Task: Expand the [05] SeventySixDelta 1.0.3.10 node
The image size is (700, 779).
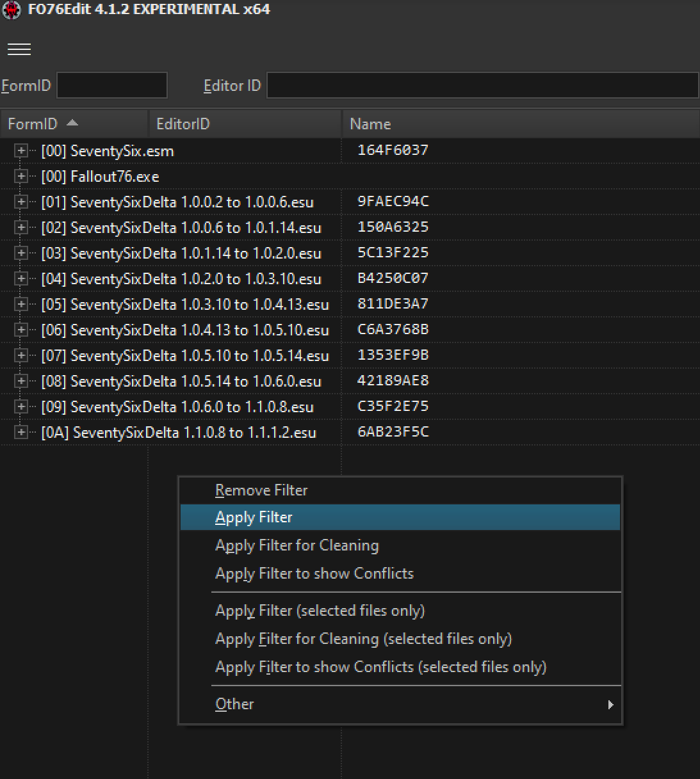Action: point(21,304)
